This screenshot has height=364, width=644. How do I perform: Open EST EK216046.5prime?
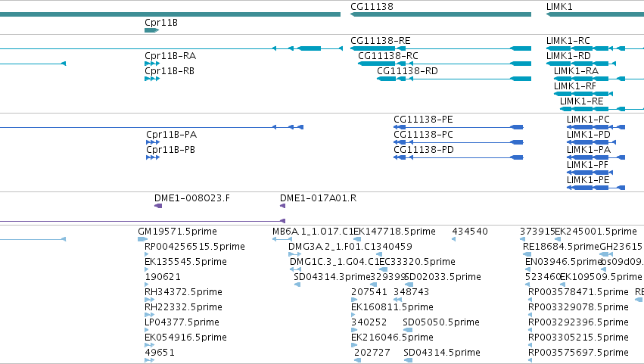392,338
